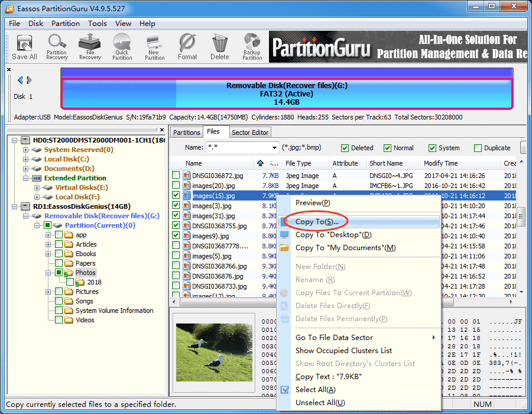The width and height of the screenshot is (532, 414).
Task: Toggle the Deleted filter checkbox
Action: pyautogui.click(x=345, y=148)
